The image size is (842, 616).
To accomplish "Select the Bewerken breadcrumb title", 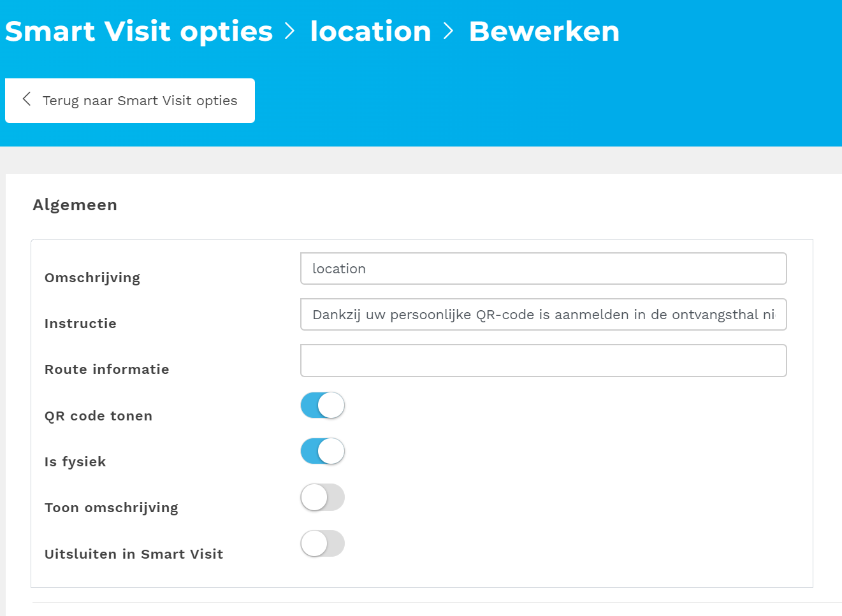I will [x=544, y=31].
